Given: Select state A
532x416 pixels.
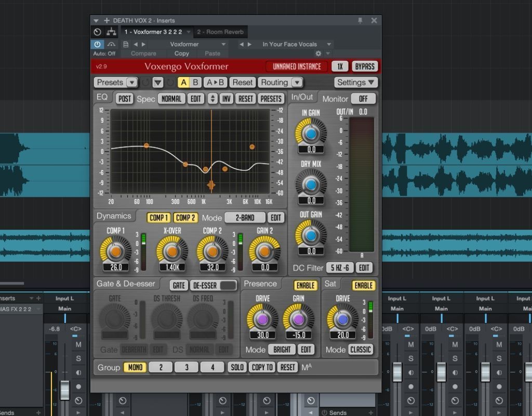Looking at the screenshot, I should 183,83.
